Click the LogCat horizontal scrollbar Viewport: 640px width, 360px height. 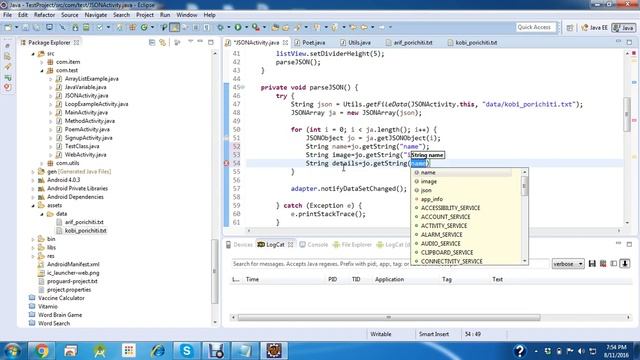coord(389,317)
